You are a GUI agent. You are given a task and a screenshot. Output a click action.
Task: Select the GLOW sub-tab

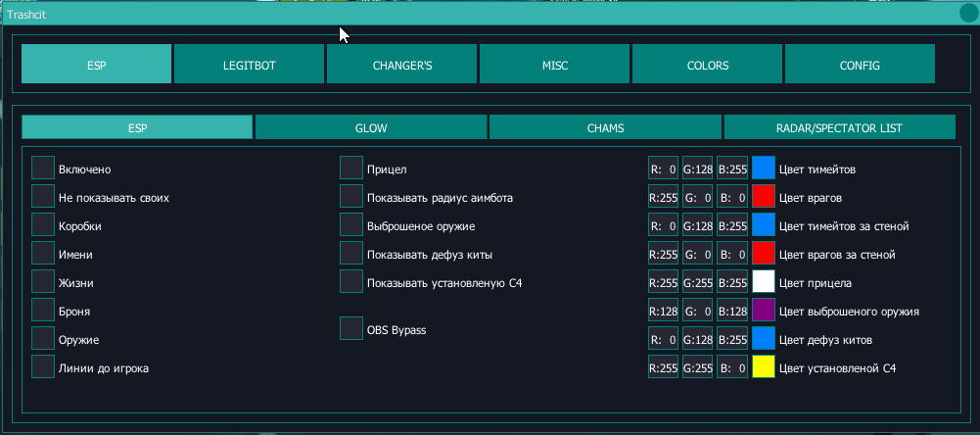tap(371, 127)
